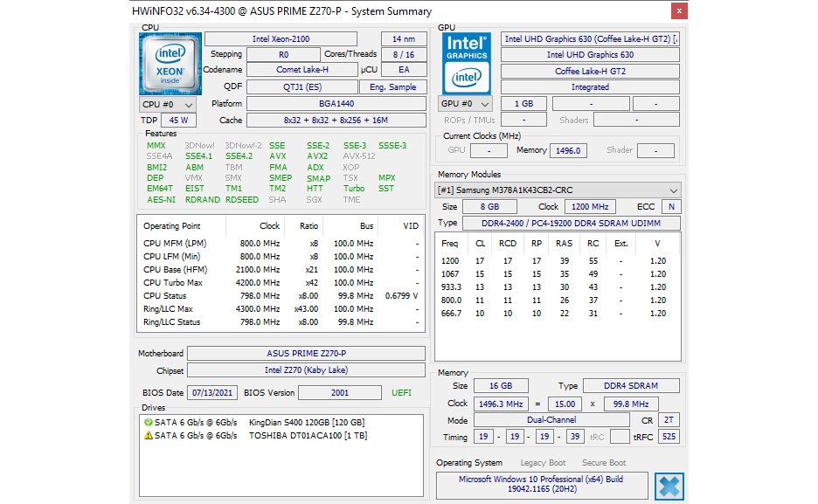
Task: Click the AVX2 feature flag
Action: (x=317, y=156)
